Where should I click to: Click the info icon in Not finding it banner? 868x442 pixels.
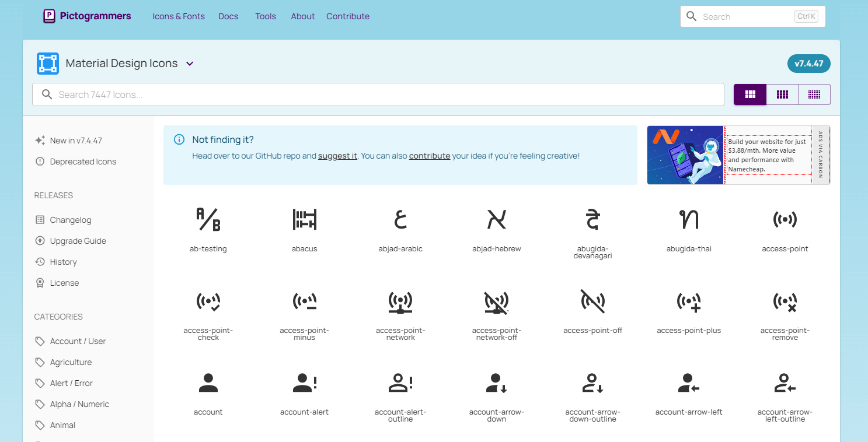[x=179, y=139]
